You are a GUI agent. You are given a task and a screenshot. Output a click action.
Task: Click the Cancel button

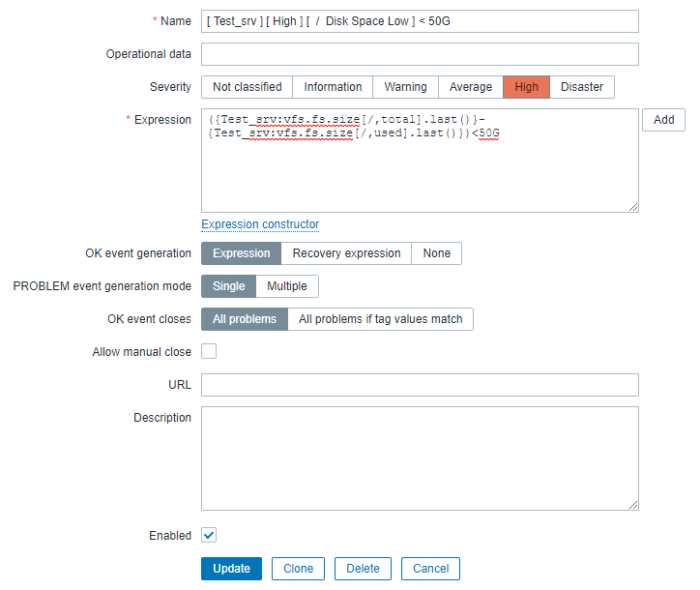[431, 569]
